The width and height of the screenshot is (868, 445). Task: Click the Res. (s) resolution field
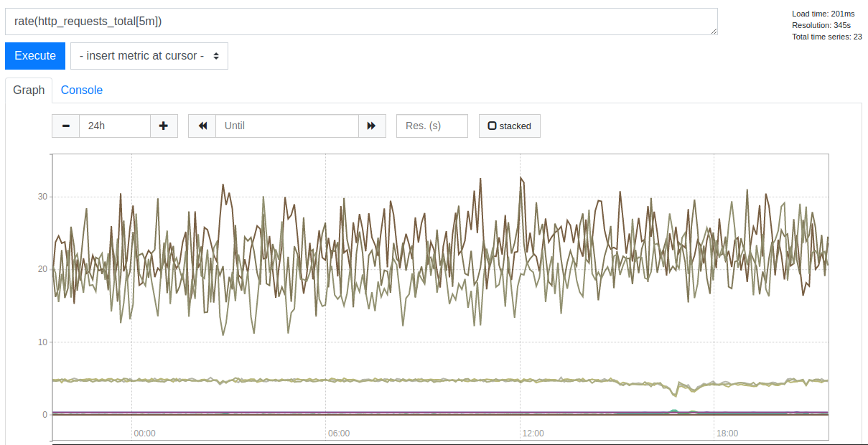(431, 126)
